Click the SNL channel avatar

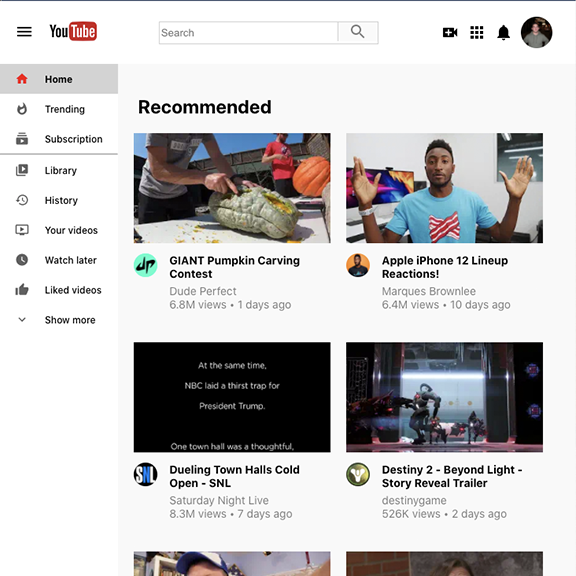click(x=145, y=474)
